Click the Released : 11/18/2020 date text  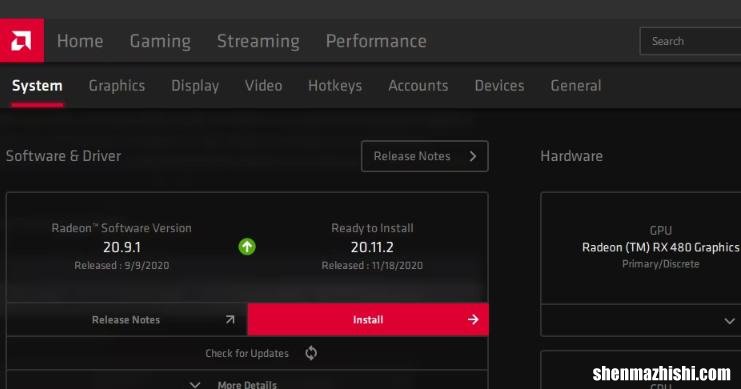click(372, 266)
